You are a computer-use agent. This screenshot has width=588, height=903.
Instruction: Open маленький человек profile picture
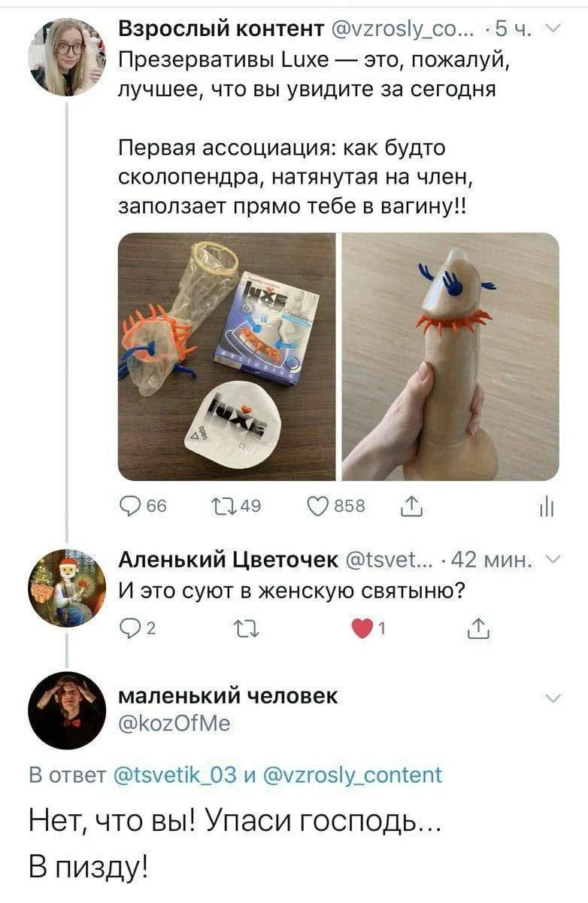67,710
